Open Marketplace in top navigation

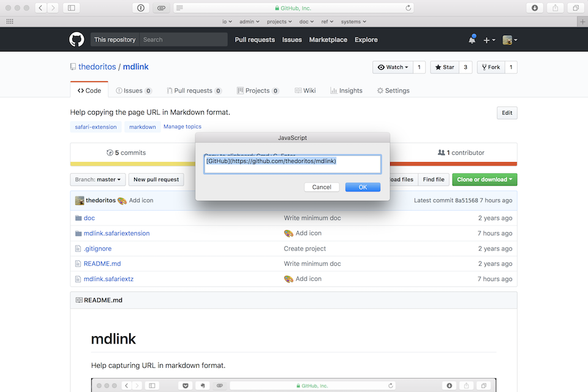pos(328,40)
